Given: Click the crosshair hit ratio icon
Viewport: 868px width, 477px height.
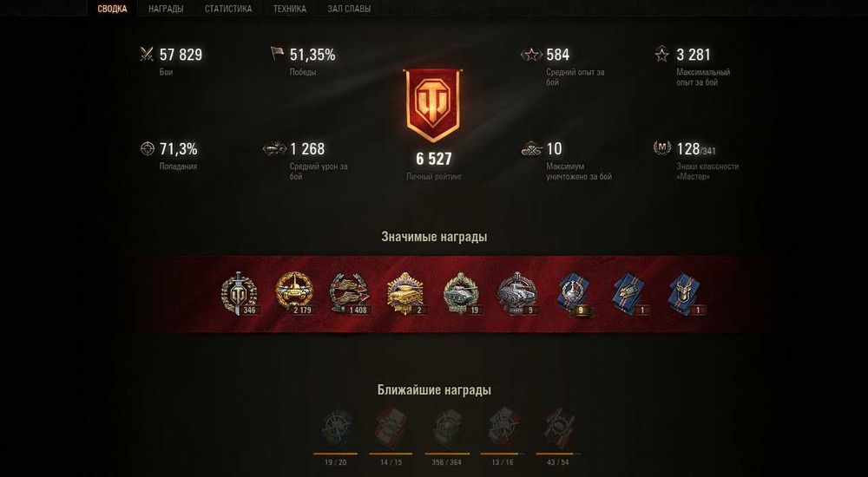Looking at the screenshot, I should click(x=147, y=148).
